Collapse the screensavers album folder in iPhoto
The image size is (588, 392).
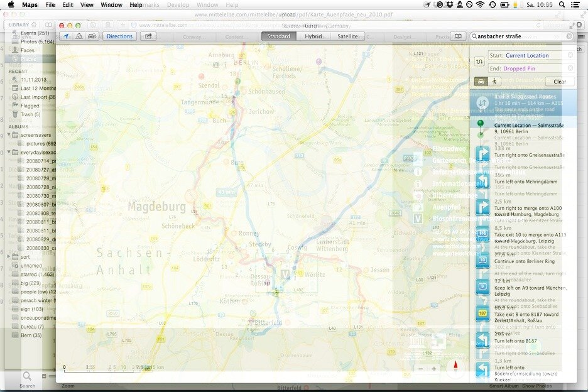tap(9, 134)
